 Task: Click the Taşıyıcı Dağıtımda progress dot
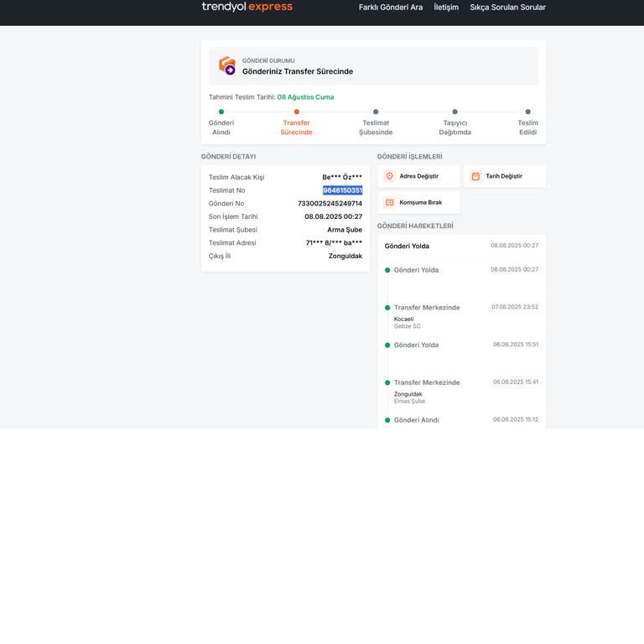pos(455,112)
